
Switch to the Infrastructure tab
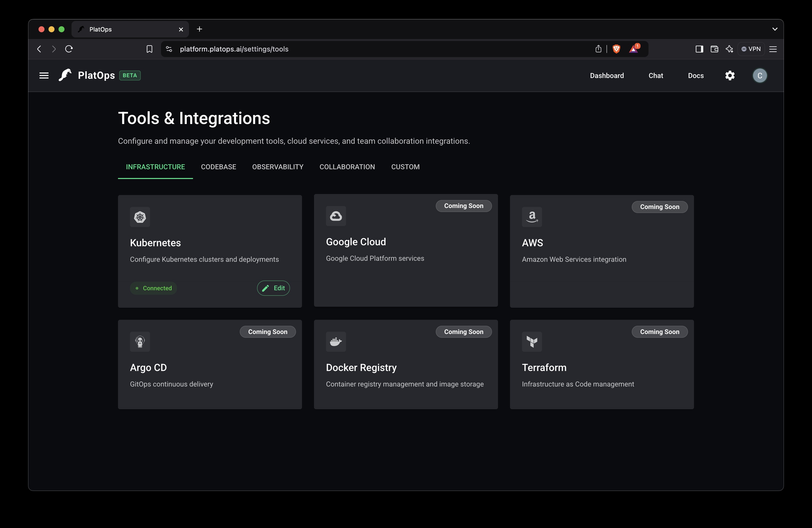point(155,167)
